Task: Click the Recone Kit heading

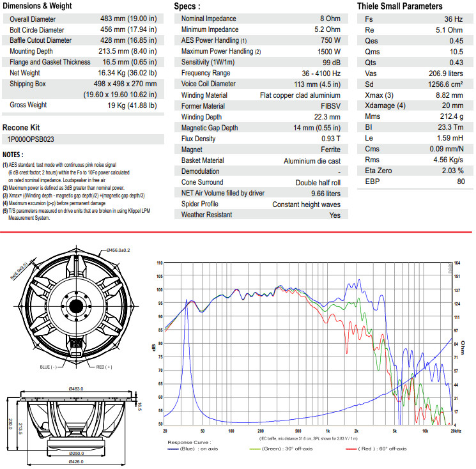Action: [21, 128]
